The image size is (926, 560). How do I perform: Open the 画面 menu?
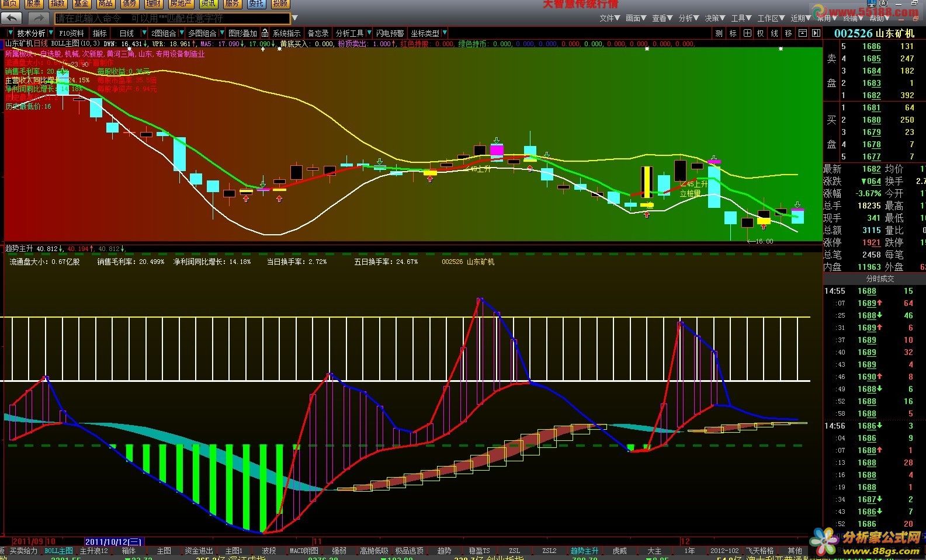636,19
